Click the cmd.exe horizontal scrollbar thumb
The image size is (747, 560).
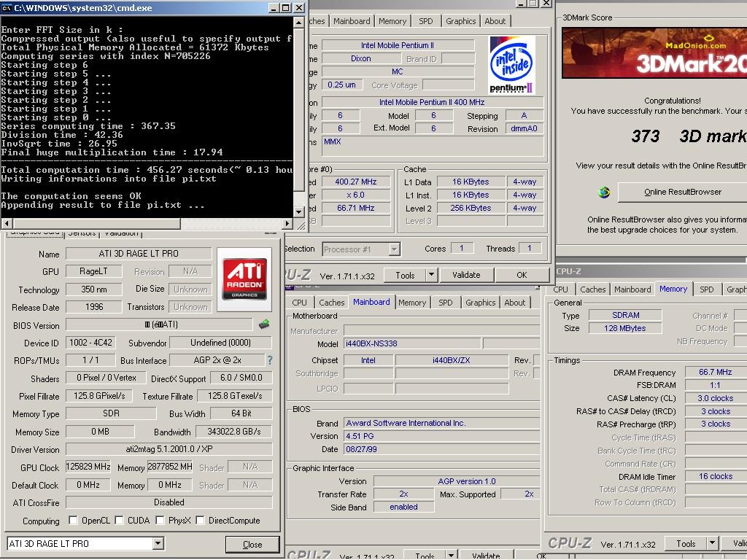[96, 223]
